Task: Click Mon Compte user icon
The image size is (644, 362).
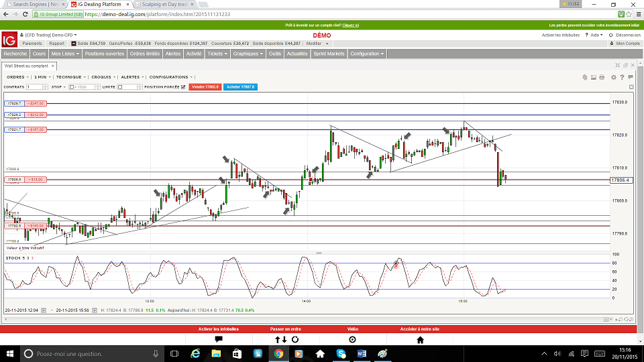Action: tap(612, 44)
